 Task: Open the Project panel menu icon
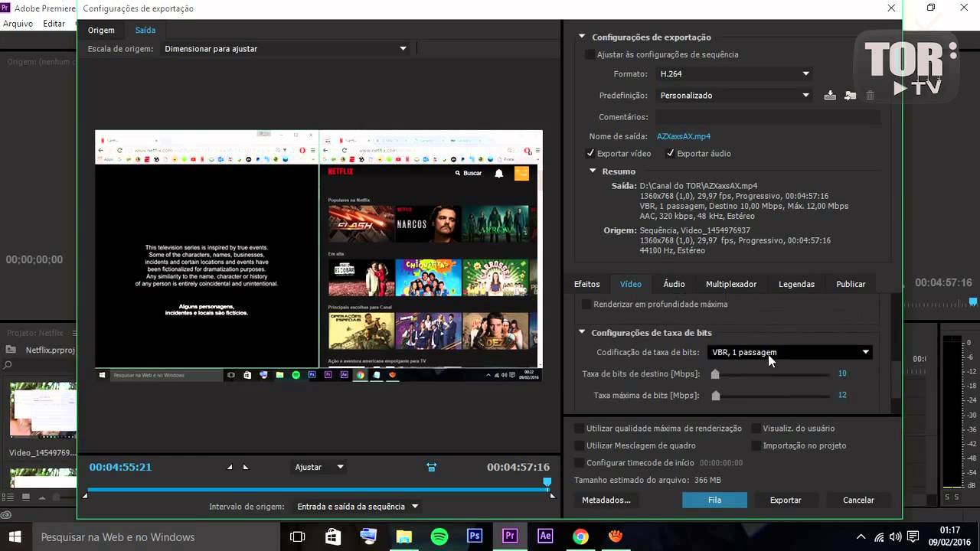(x=74, y=333)
